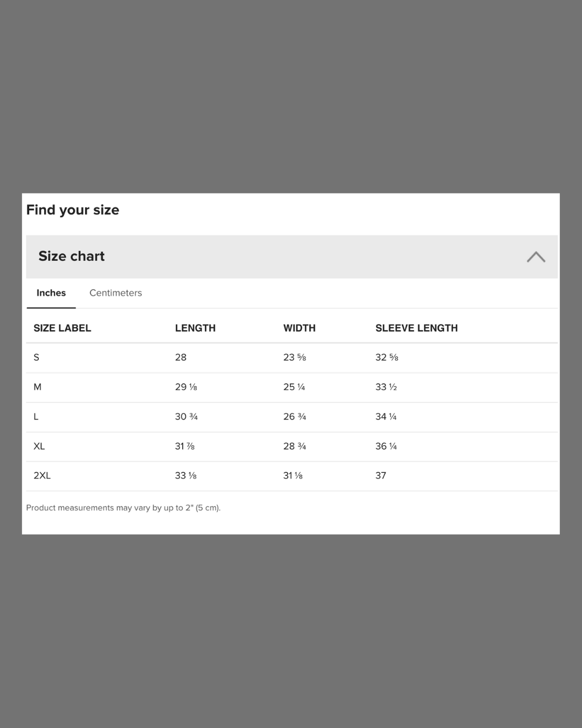Select the Inches tab

click(51, 293)
